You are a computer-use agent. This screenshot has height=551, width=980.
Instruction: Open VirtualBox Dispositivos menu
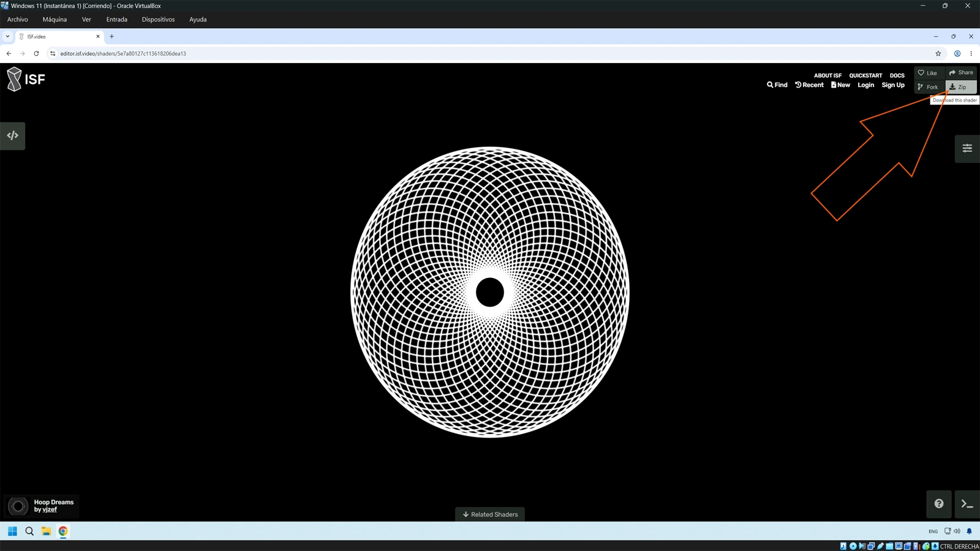pos(158,20)
